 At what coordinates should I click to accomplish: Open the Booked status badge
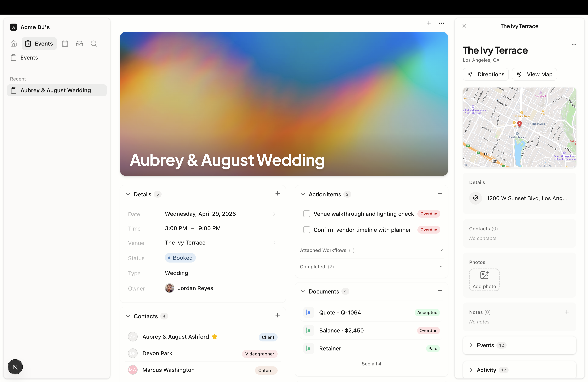click(180, 258)
